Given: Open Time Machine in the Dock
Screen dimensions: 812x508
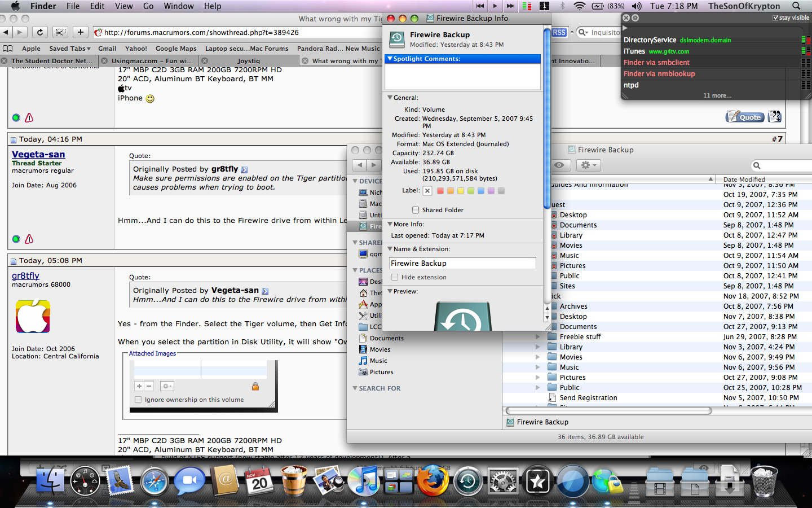Looking at the screenshot, I should [x=468, y=481].
